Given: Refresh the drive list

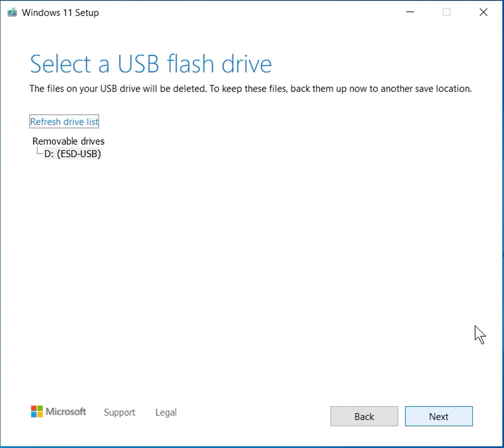Looking at the screenshot, I should pyautogui.click(x=64, y=122).
